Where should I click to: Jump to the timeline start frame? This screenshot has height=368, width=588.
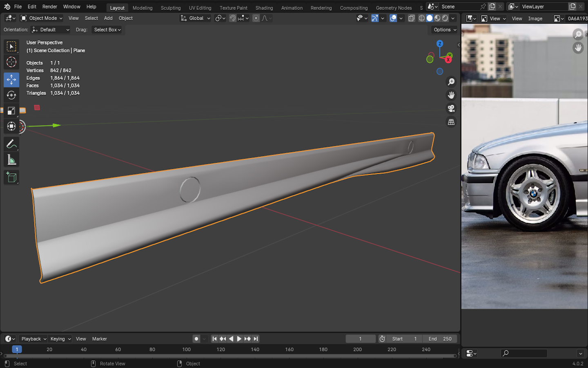[x=214, y=339]
